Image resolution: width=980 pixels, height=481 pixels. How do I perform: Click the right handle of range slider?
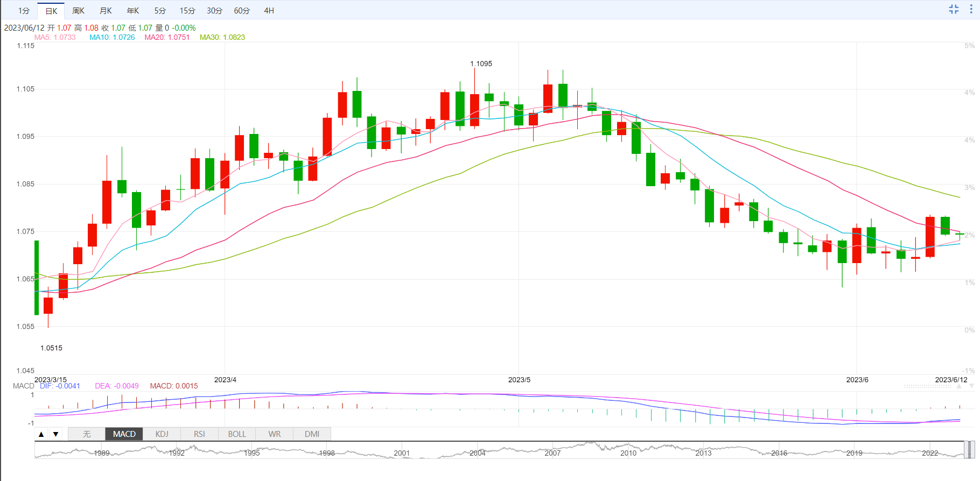(x=972, y=450)
